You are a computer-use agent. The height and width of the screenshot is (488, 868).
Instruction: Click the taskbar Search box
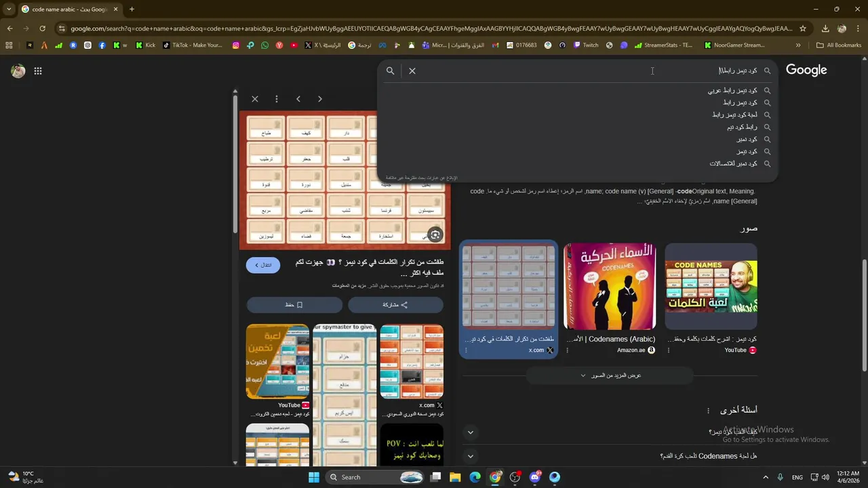point(376,477)
